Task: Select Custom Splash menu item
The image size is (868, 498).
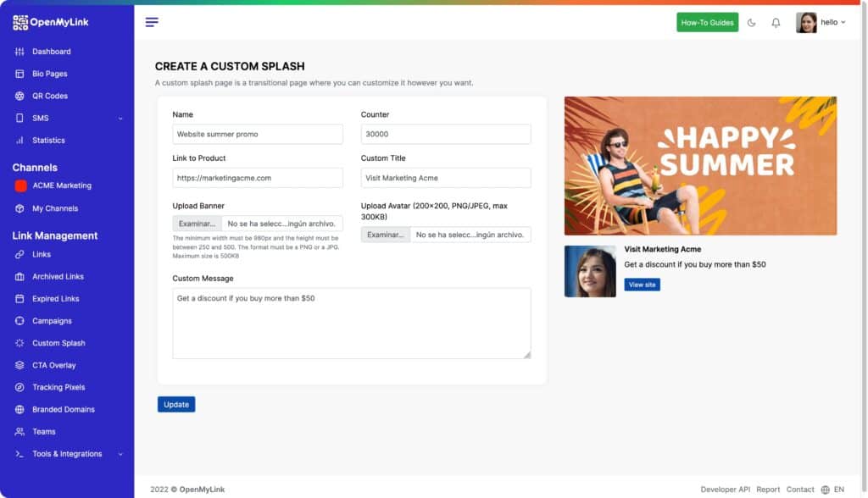Action: click(x=58, y=343)
